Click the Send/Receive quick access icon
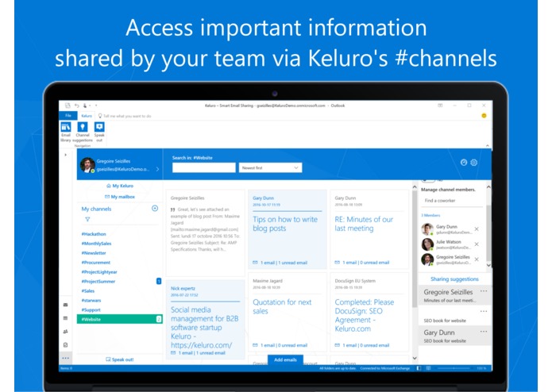The image size is (552, 392). tap(68, 106)
